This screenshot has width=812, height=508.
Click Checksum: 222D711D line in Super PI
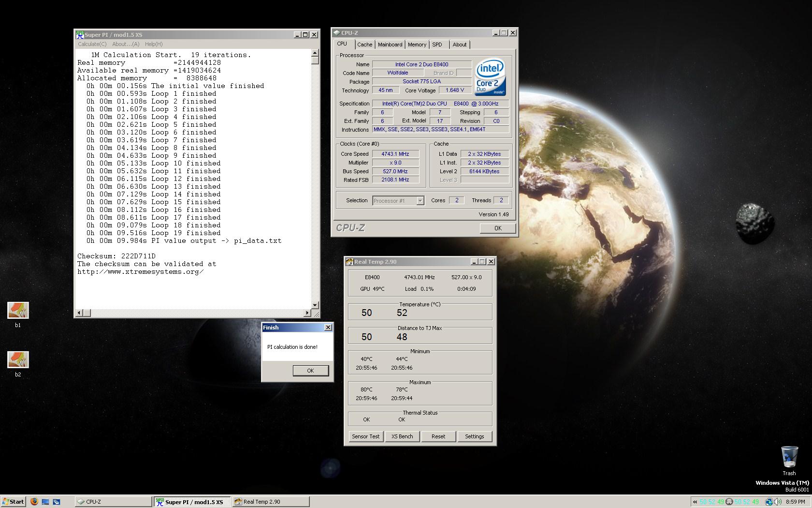coord(116,256)
